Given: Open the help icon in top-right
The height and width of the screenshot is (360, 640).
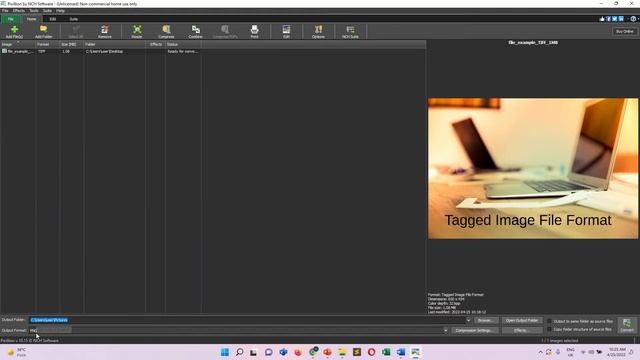Looking at the screenshot, I should click(x=633, y=19).
